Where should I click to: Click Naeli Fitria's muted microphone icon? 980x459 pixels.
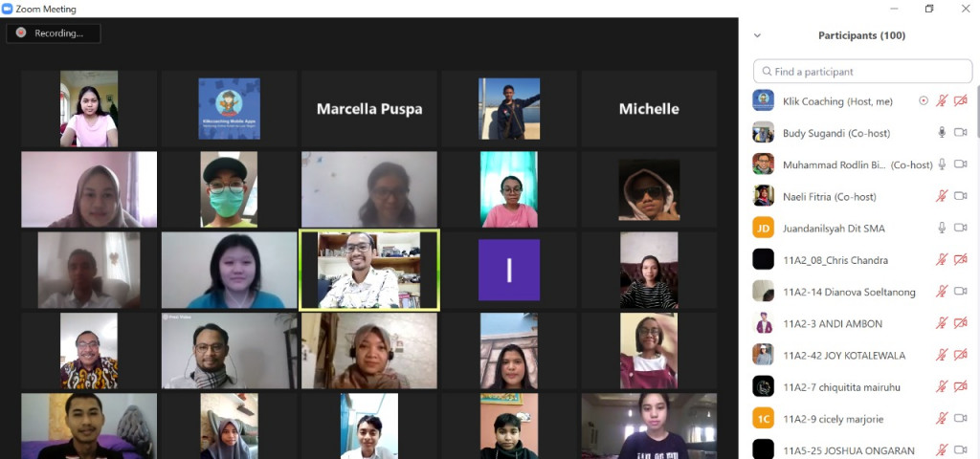pyautogui.click(x=942, y=196)
